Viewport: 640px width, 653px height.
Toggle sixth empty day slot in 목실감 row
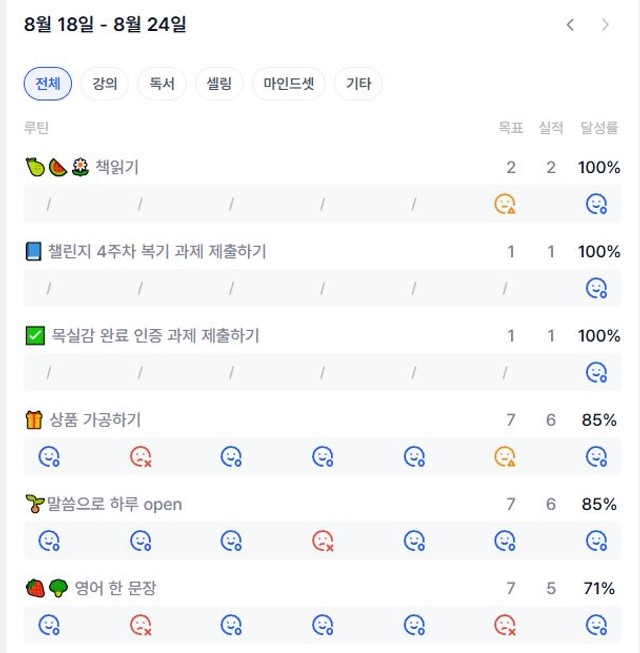click(x=505, y=372)
